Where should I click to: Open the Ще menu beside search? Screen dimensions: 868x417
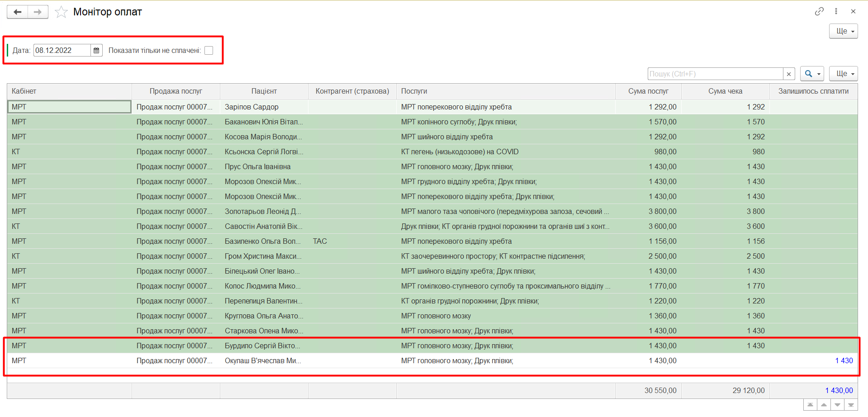coord(843,74)
